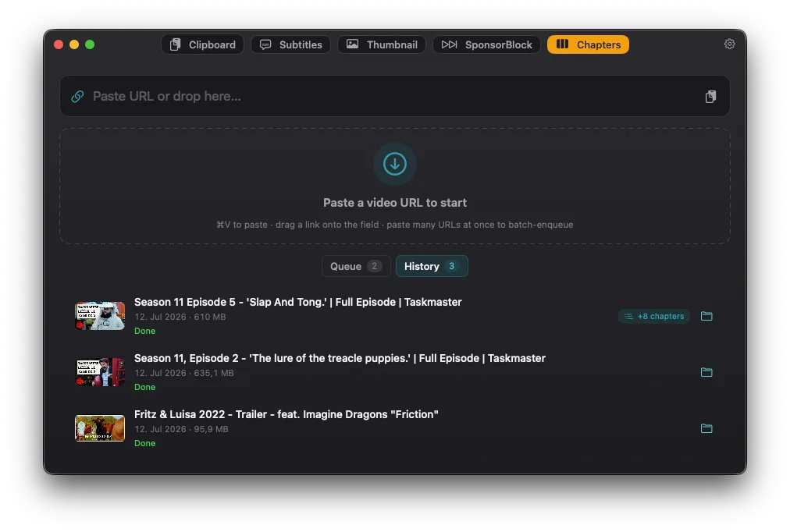
Task: Click Done status of treacle puppies episode
Action: (x=144, y=387)
